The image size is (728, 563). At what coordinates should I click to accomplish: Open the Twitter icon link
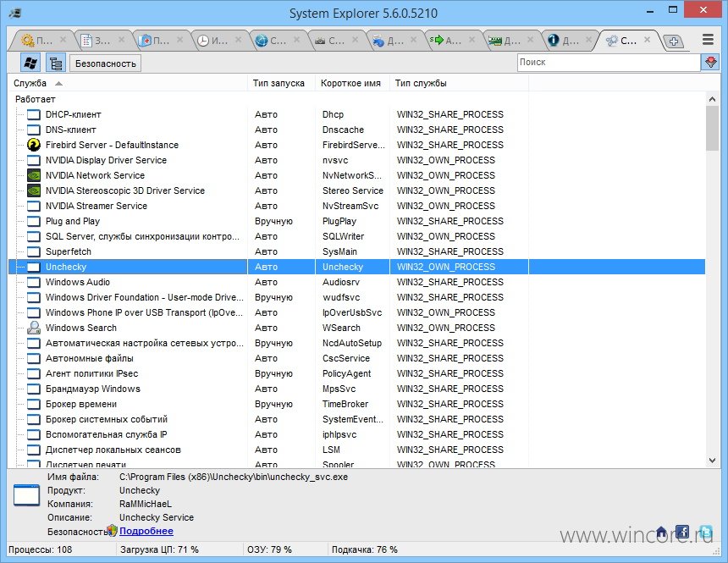click(706, 532)
